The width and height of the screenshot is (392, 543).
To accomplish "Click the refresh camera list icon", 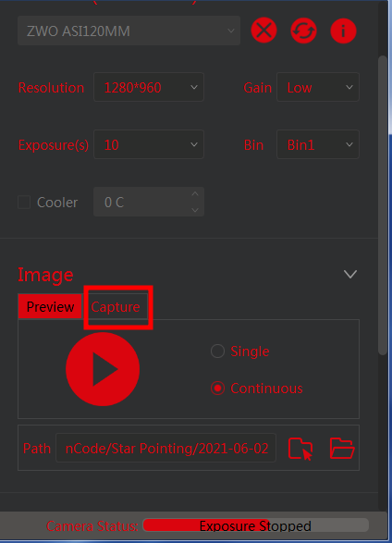I will (x=304, y=31).
